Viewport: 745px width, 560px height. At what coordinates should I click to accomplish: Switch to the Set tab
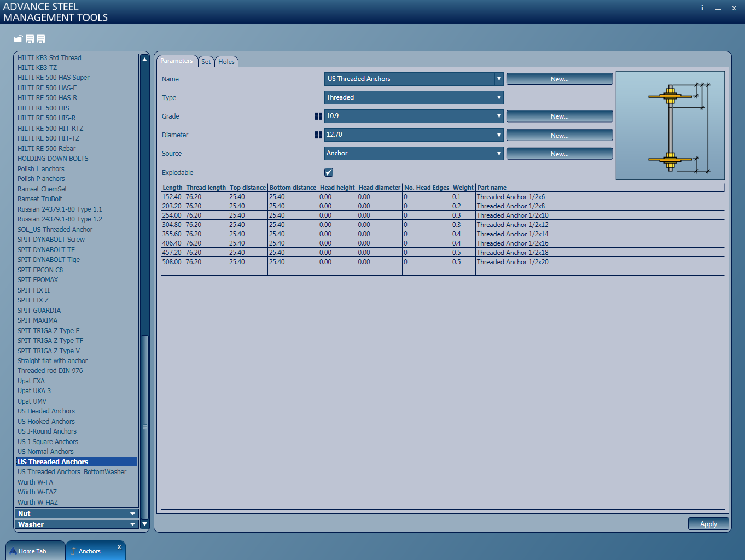click(x=206, y=62)
